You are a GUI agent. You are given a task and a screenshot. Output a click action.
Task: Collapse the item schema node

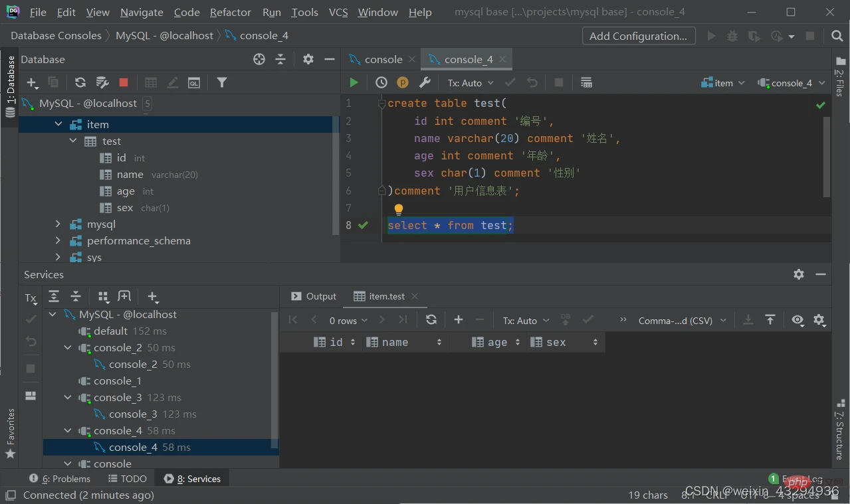coord(58,124)
